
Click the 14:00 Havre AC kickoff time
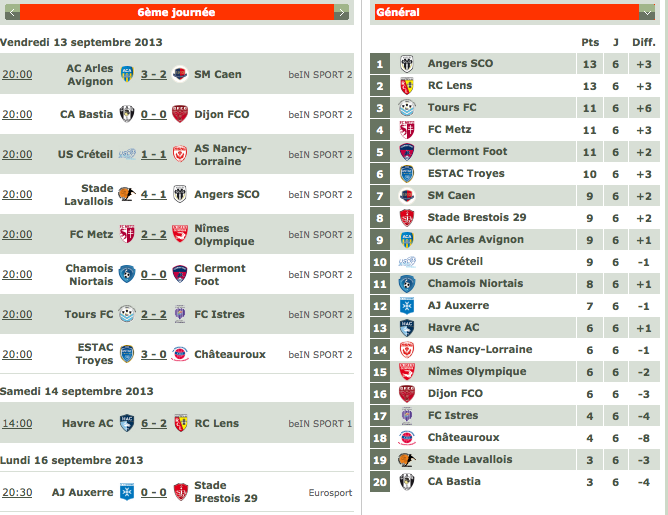(x=17, y=423)
